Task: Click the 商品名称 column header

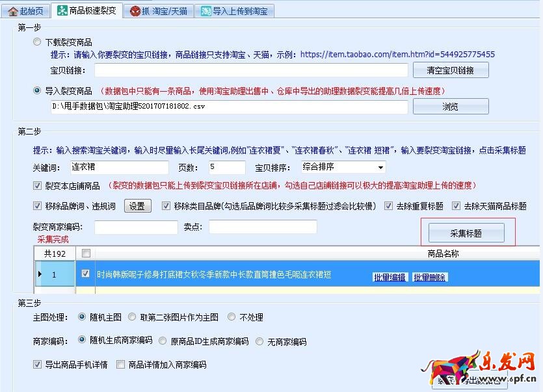Action: 443,254
